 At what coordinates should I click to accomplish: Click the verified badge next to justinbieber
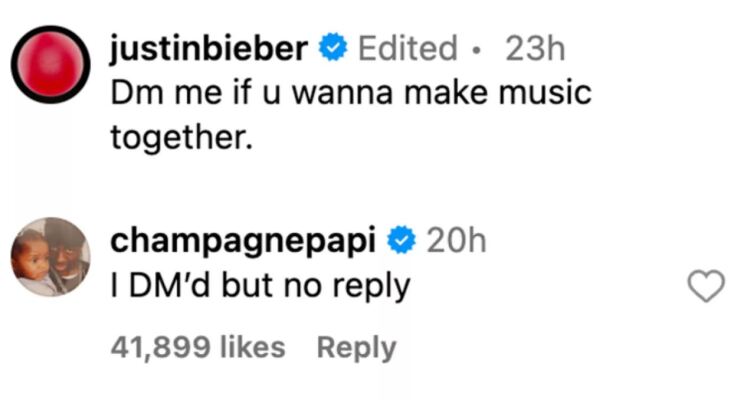tap(331, 47)
